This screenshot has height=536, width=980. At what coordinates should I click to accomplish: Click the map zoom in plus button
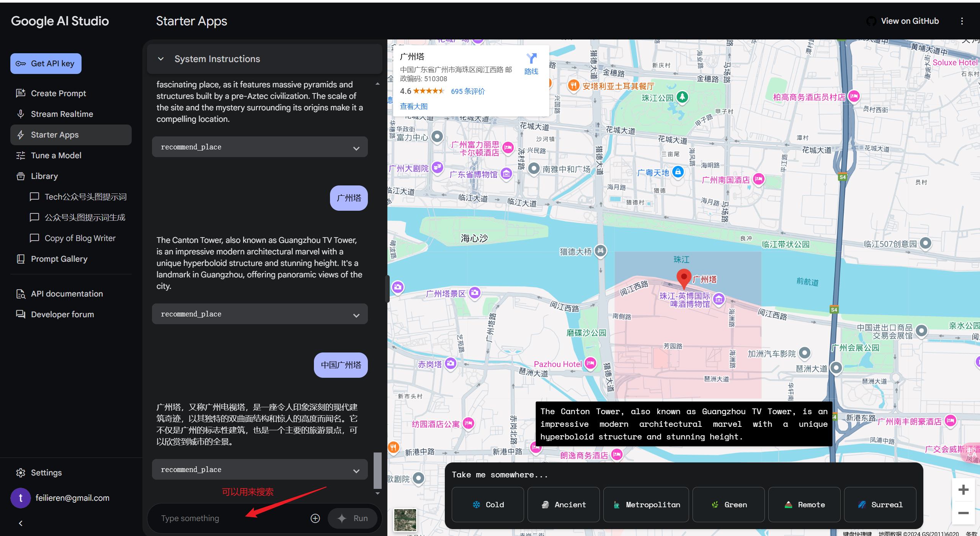coord(963,490)
